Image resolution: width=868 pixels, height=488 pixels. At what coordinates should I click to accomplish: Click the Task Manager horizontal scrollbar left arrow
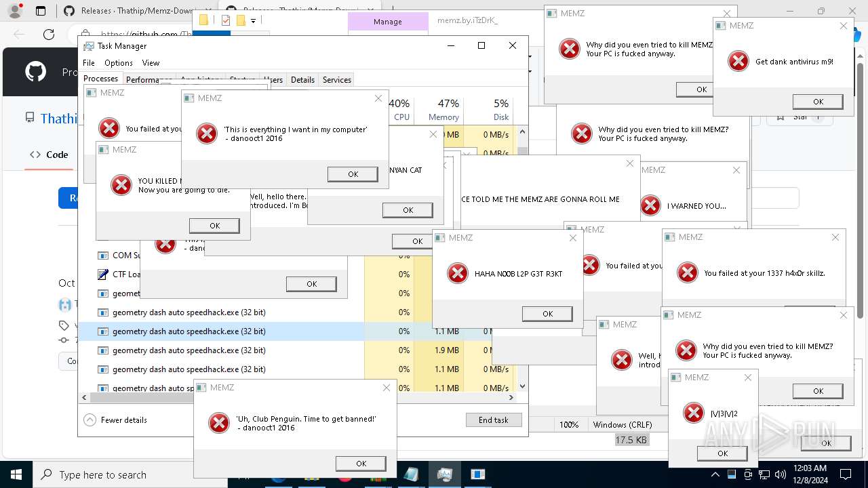85,398
